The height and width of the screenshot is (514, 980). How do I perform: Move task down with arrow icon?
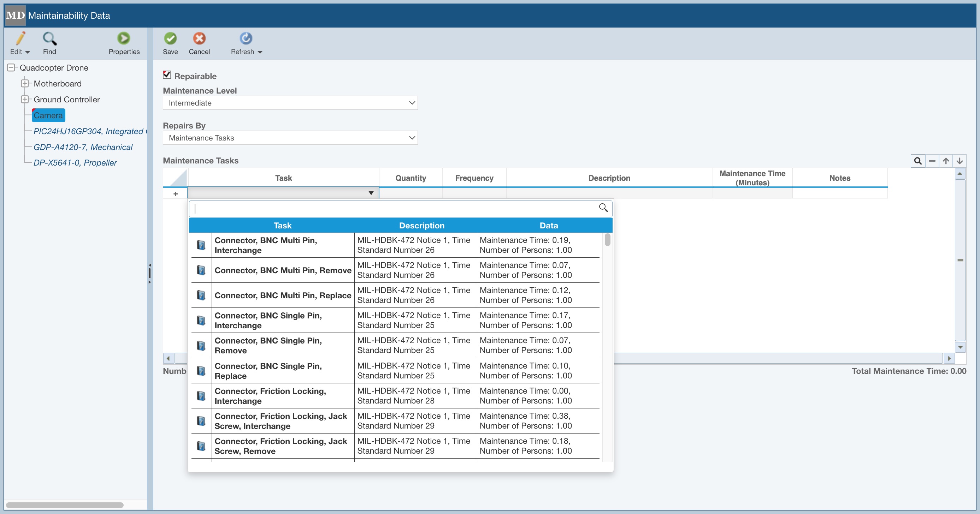960,161
